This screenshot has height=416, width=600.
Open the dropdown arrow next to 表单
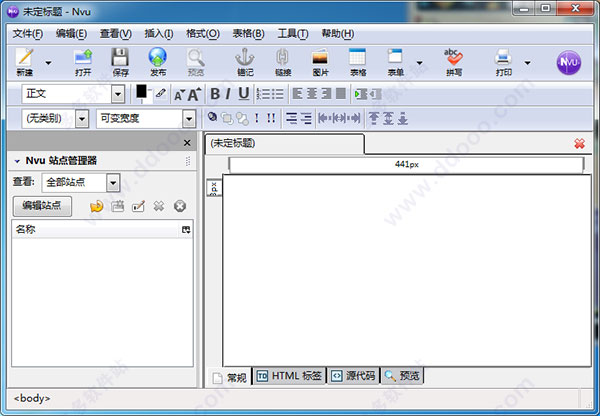pos(419,63)
